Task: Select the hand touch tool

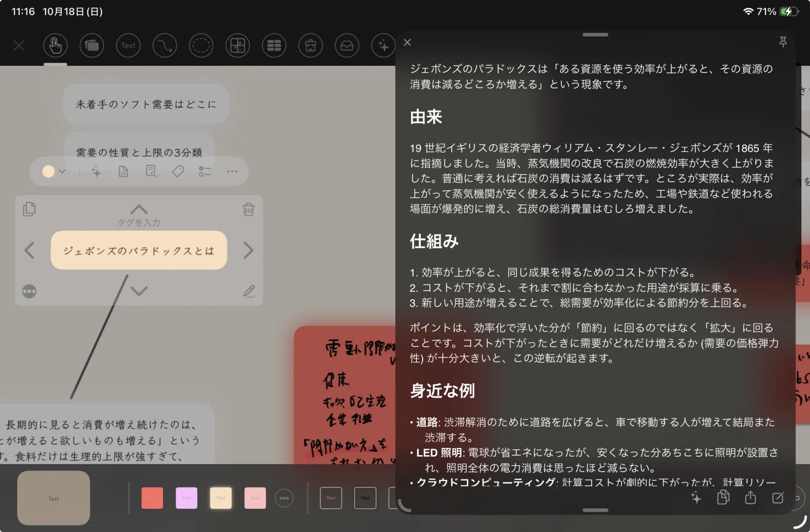Action: pos(55,46)
